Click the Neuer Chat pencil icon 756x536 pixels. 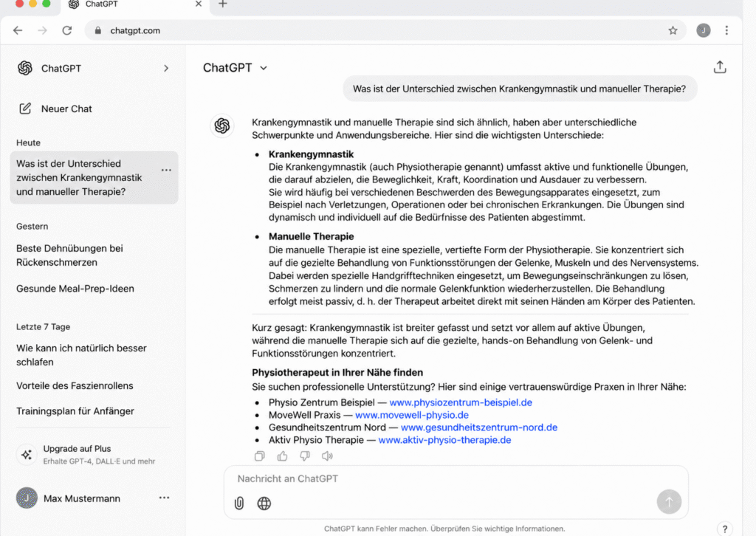25,109
